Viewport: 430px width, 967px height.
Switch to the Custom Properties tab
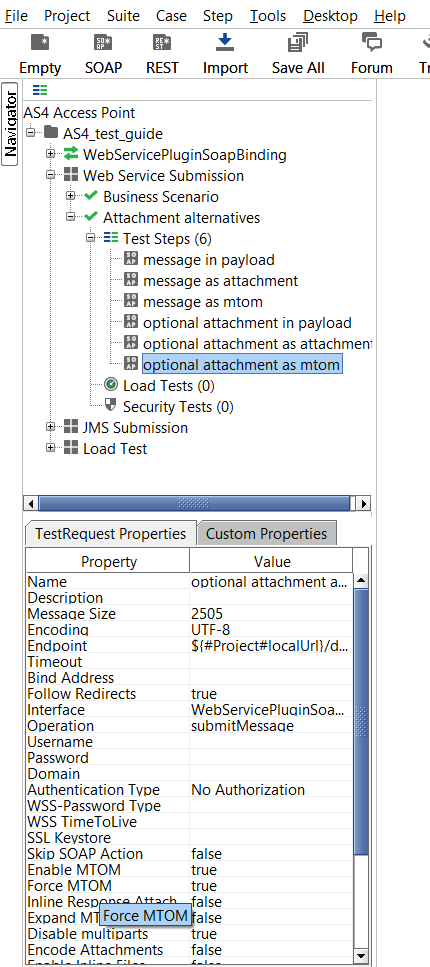(x=267, y=533)
